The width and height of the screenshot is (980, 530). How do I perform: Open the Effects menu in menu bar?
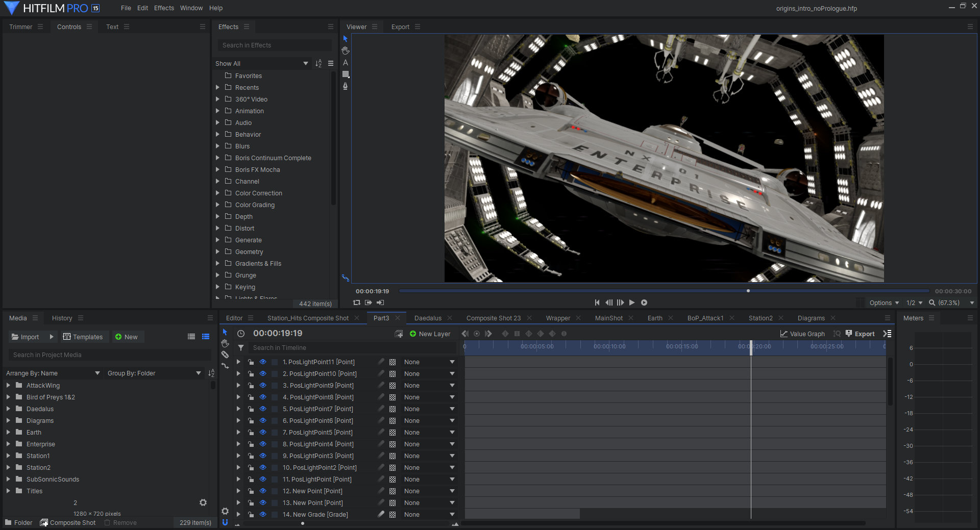(164, 8)
